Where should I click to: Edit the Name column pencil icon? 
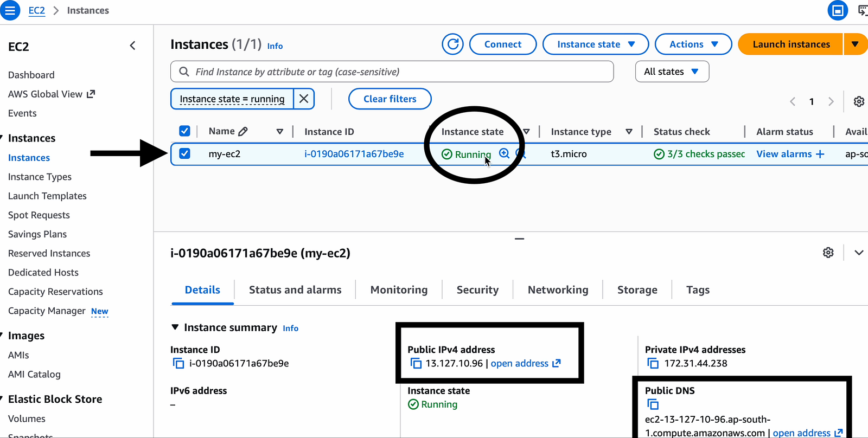pos(243,131)
